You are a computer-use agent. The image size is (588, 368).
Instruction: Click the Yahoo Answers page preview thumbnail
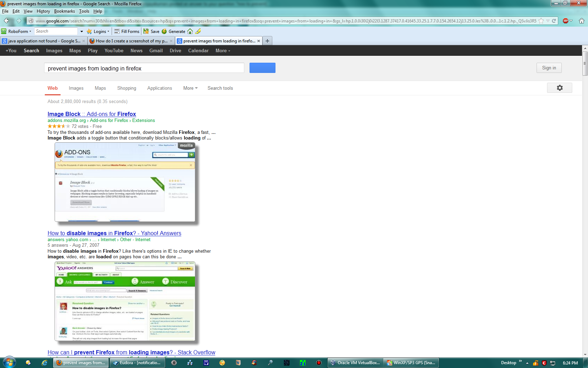(x=125, y=301)
